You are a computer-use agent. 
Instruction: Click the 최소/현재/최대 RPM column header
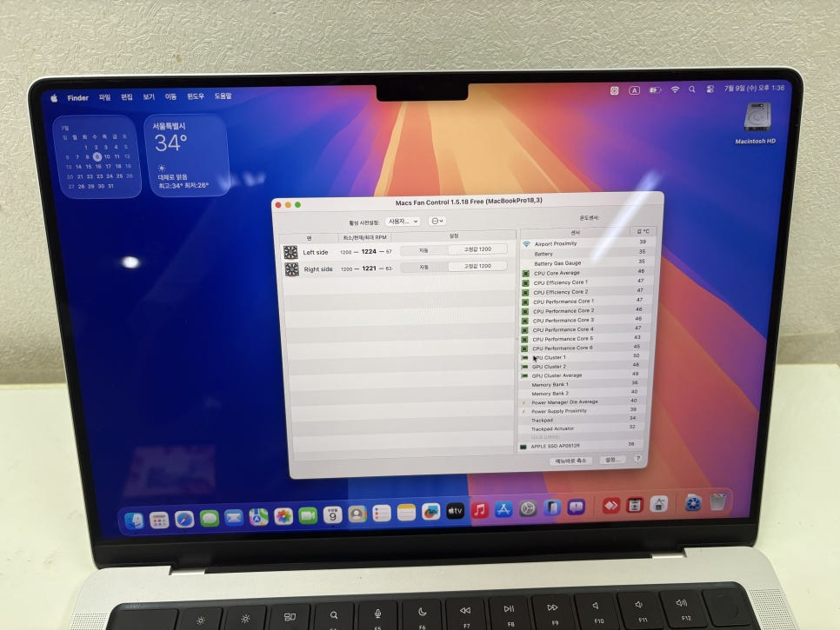(x=364, y=237)
